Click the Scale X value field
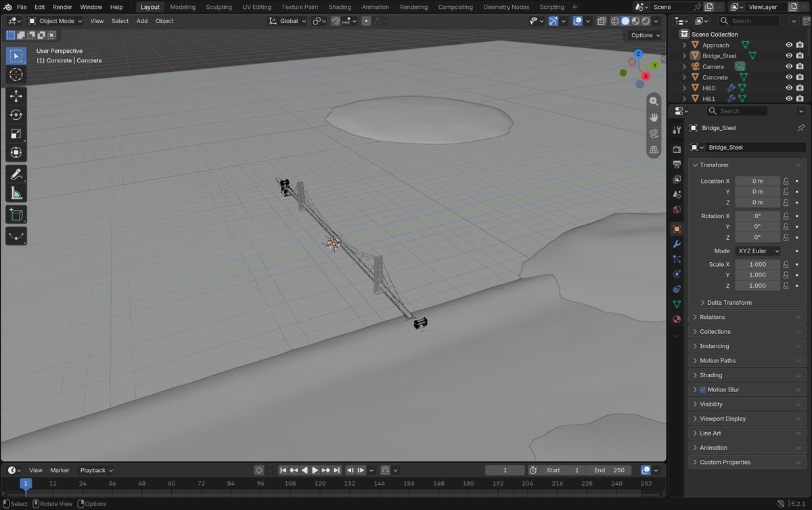812x510 pixels. 758,264
